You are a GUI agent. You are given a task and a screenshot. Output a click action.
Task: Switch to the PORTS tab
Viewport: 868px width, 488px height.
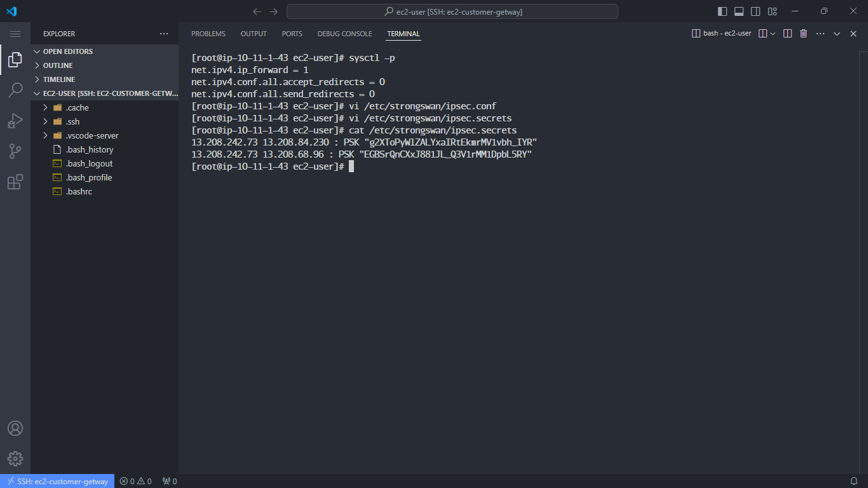(292, 34)
